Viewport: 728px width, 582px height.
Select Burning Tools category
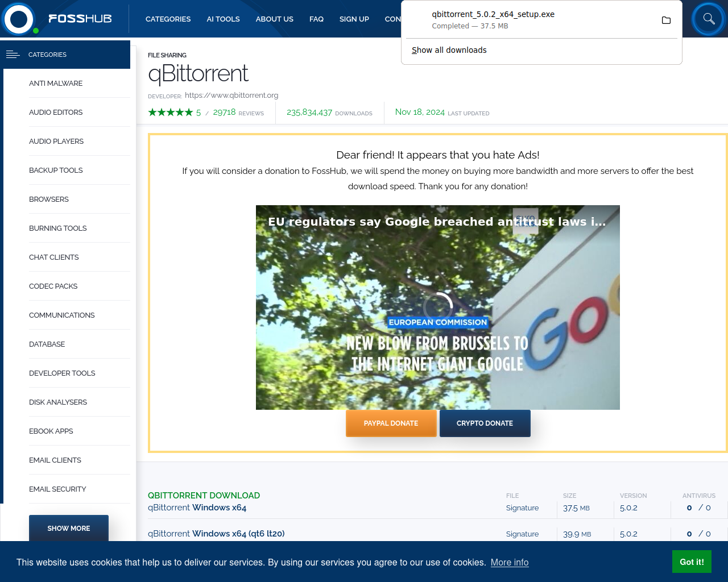pos(58,228)
